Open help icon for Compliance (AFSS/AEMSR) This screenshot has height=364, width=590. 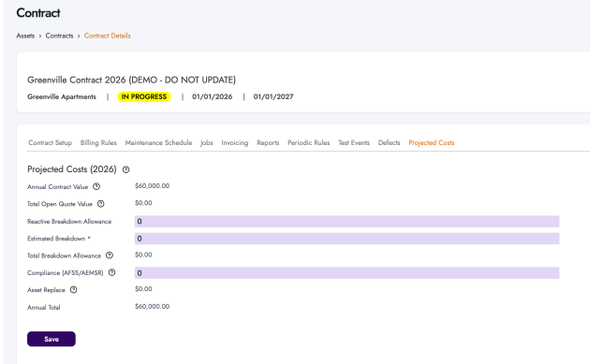click(111, 272)
